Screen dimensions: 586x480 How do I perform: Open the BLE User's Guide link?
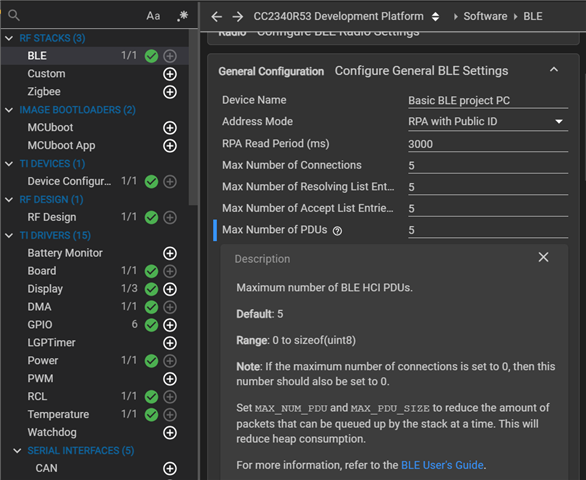coord(442,465)
